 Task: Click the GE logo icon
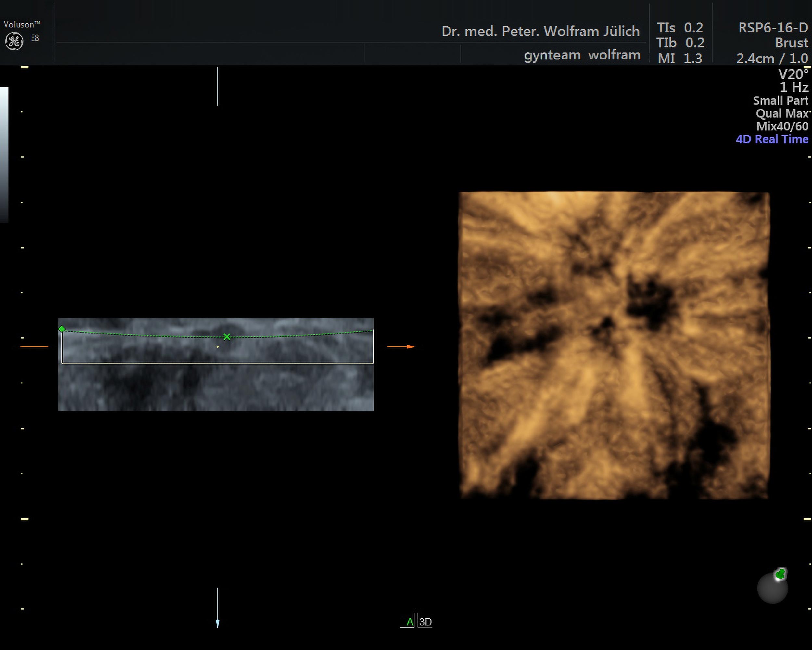coord(14,41)
